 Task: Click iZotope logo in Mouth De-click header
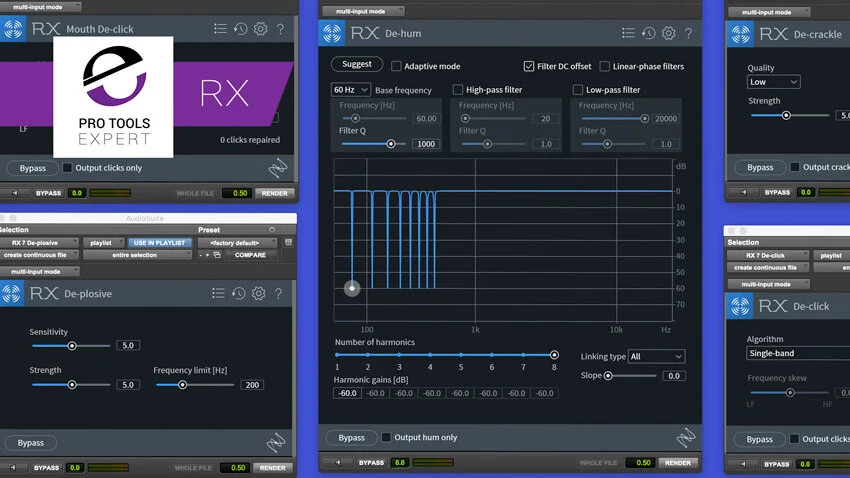coord(12,29)
